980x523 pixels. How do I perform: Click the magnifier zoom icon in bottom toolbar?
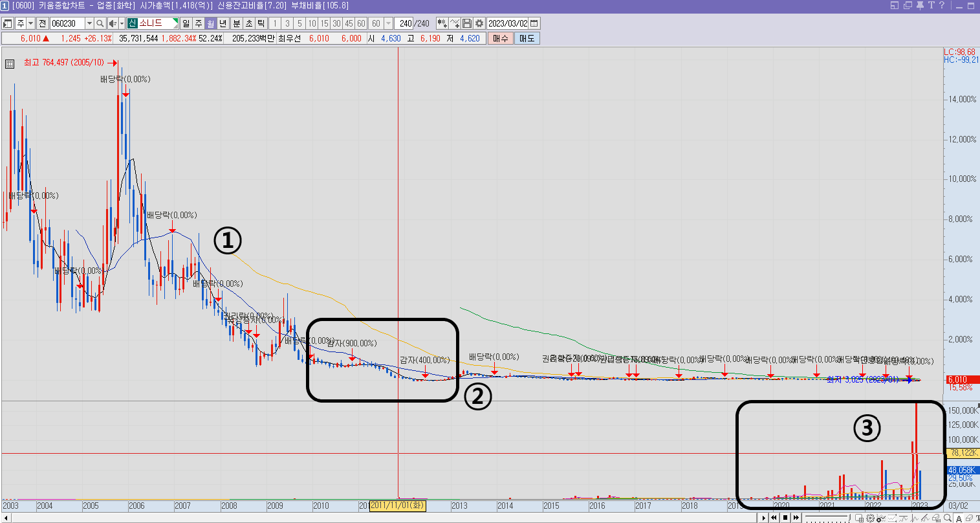(947, 518)
